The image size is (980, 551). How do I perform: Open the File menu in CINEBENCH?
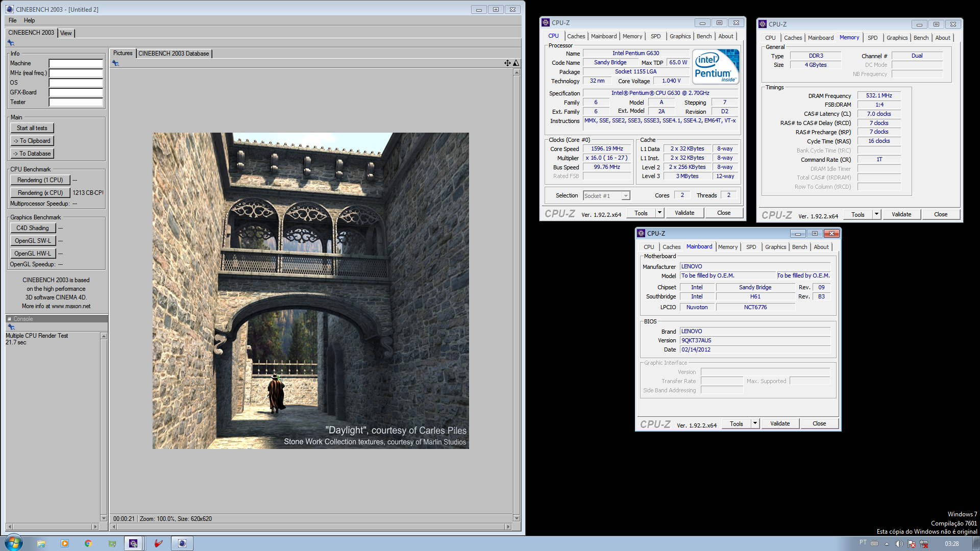tap(13, 20)
